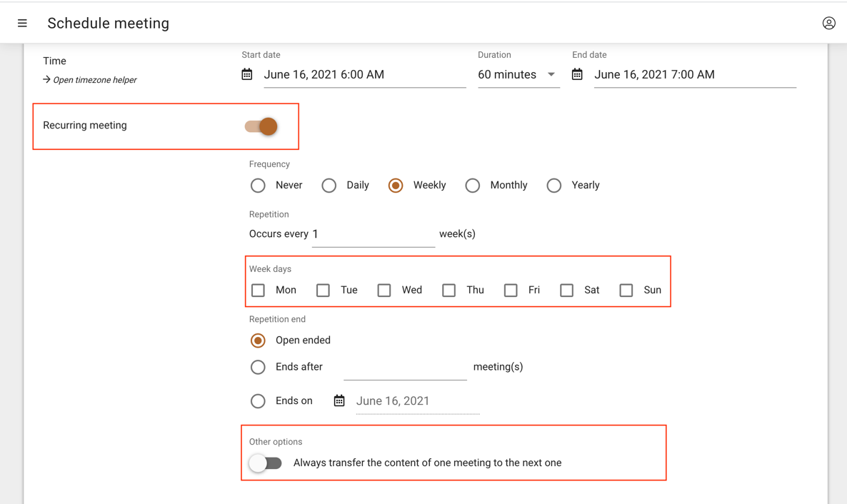Select the Never frequency option

pyautogui.click(x=258, y=186)
